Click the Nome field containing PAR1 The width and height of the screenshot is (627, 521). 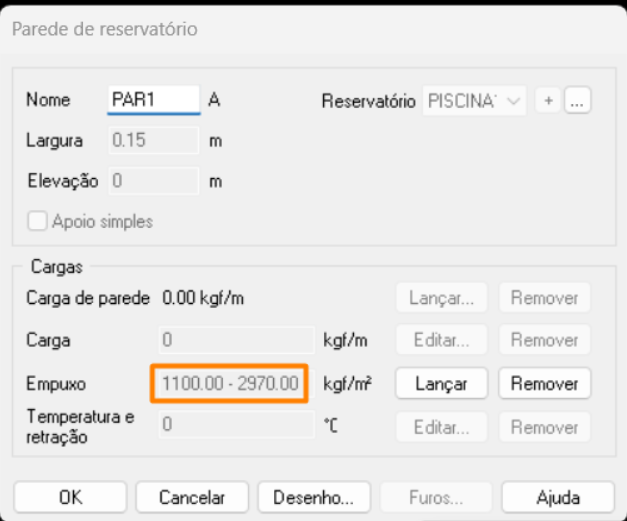click(x=154, y=100)
